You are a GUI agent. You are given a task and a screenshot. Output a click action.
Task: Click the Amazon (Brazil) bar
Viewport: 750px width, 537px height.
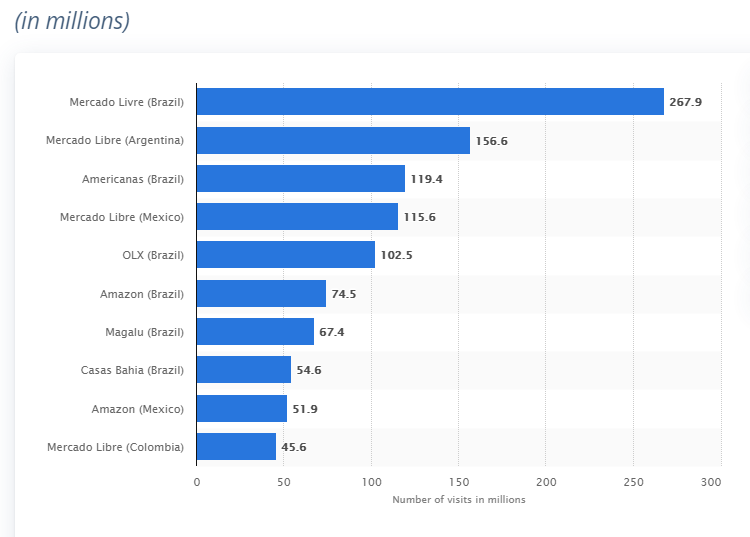click(x=261, y=294)
